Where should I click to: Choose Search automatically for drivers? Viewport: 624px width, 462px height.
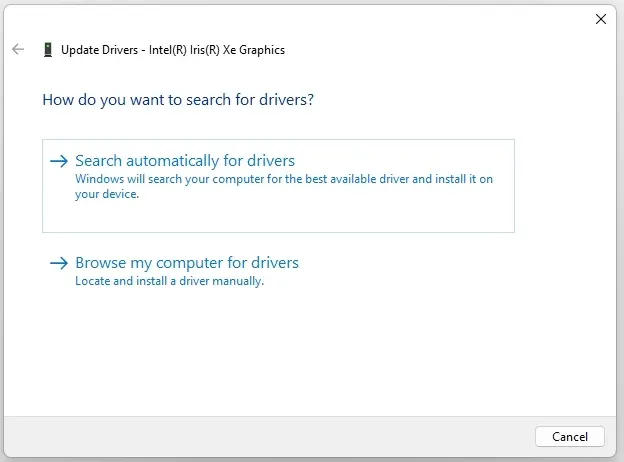pos(185,161)
